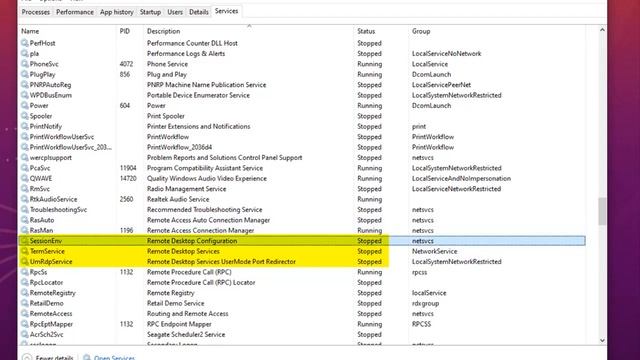Click the LocalServiceNoNetwork group cell

click(447, 53)
